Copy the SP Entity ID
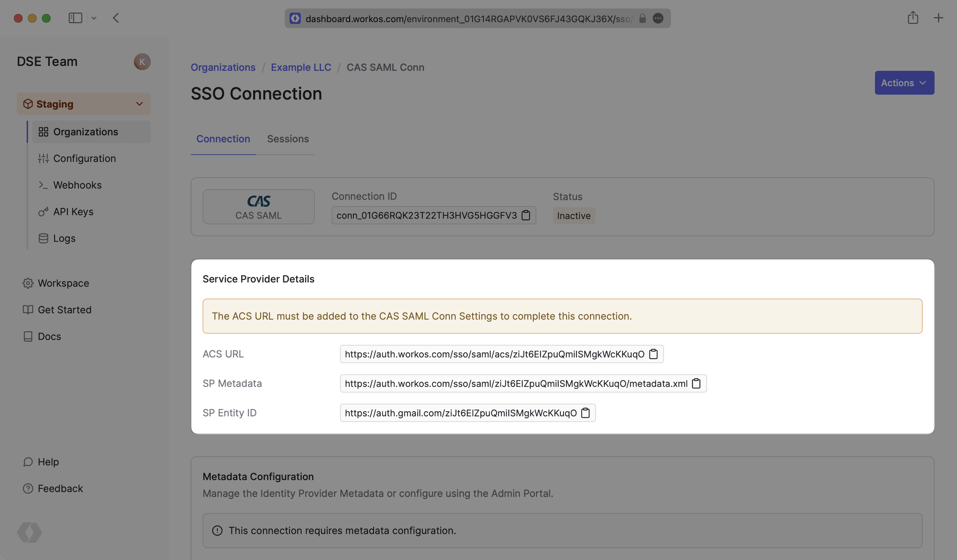The height and width of the screenshot is (560, 957). tap(585, 413)
